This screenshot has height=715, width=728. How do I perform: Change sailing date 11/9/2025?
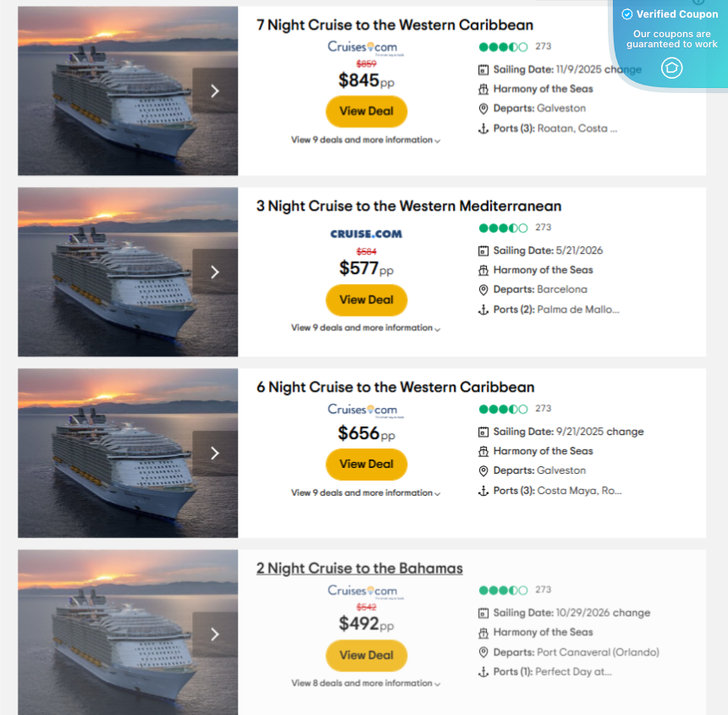point(625,69)
